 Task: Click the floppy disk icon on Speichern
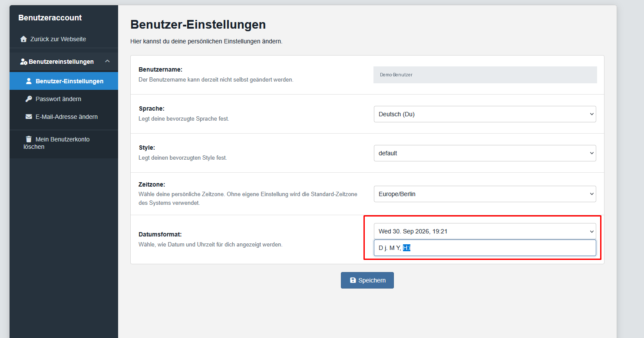point(353,280)
